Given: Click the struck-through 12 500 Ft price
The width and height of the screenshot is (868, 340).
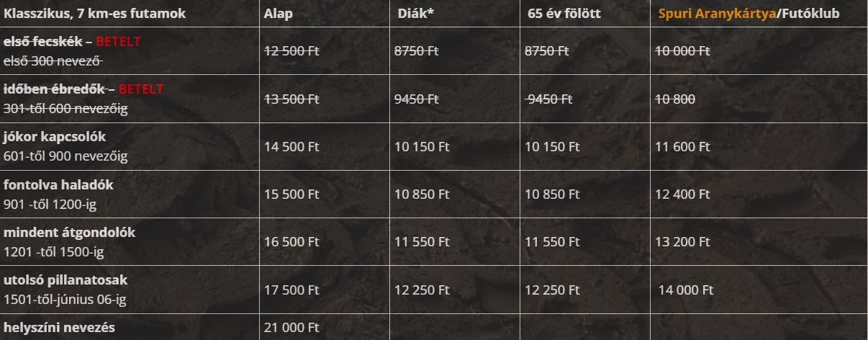Looking at the screenshot, I should pos(291,51).
